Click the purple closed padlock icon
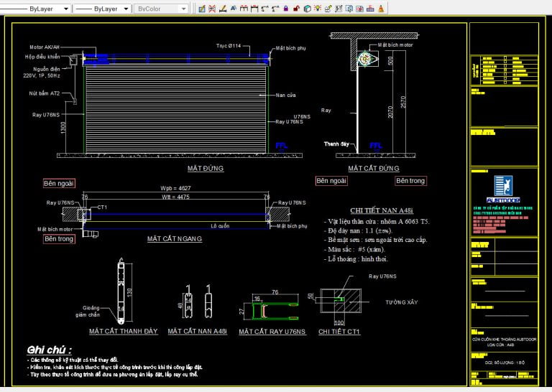 (286, 9)
